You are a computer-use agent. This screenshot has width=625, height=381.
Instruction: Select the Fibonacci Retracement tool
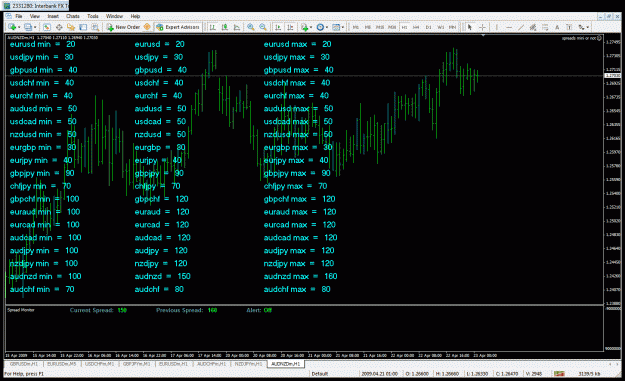545,27
